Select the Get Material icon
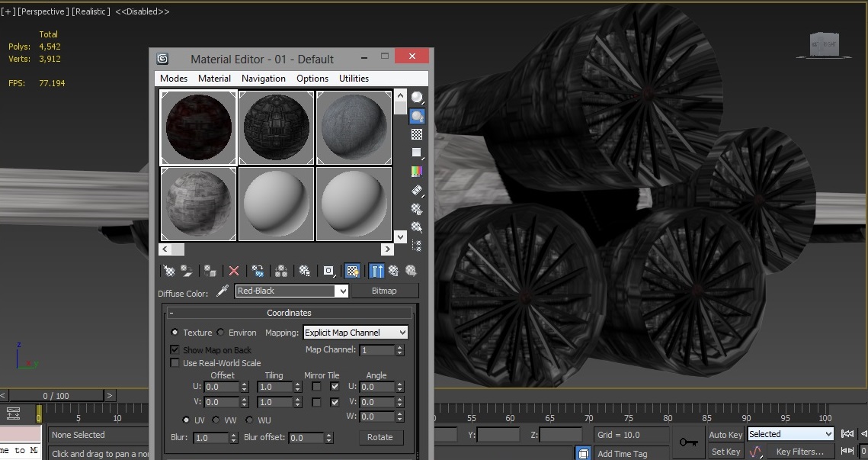Screen dimensions: 868x460 [171, 271]
